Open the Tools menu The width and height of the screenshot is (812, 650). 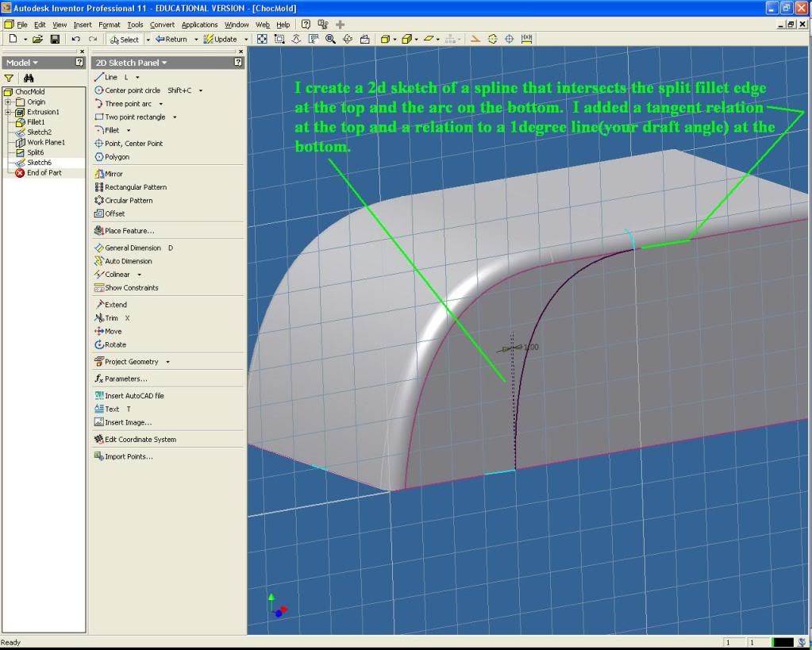(x=135, y=25)
